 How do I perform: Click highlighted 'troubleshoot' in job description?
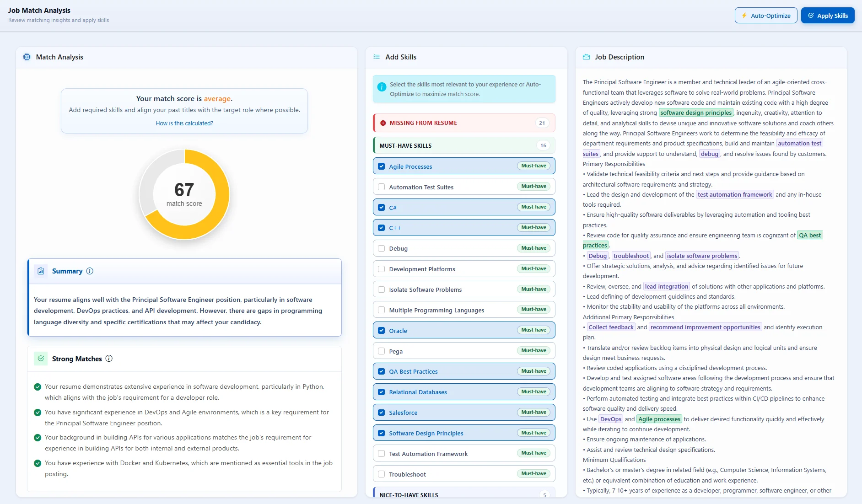631,256
